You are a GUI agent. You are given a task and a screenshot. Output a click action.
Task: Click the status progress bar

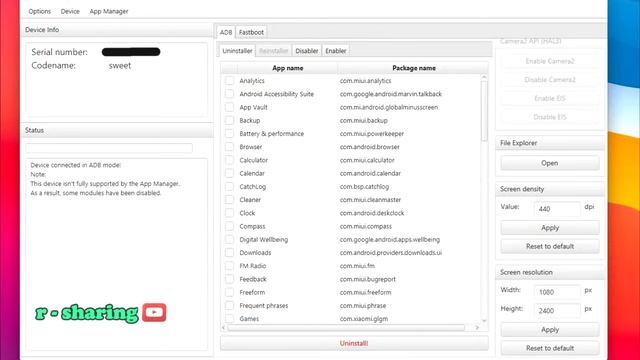(109, 148)
